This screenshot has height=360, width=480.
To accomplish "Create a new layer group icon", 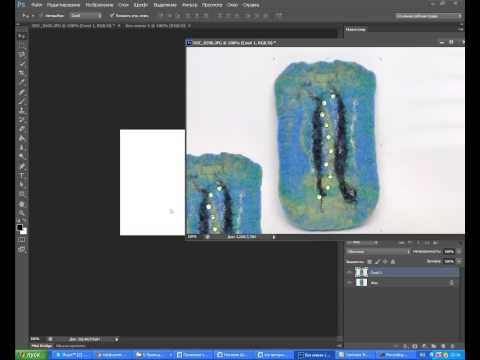I will [x=434, y=346].
